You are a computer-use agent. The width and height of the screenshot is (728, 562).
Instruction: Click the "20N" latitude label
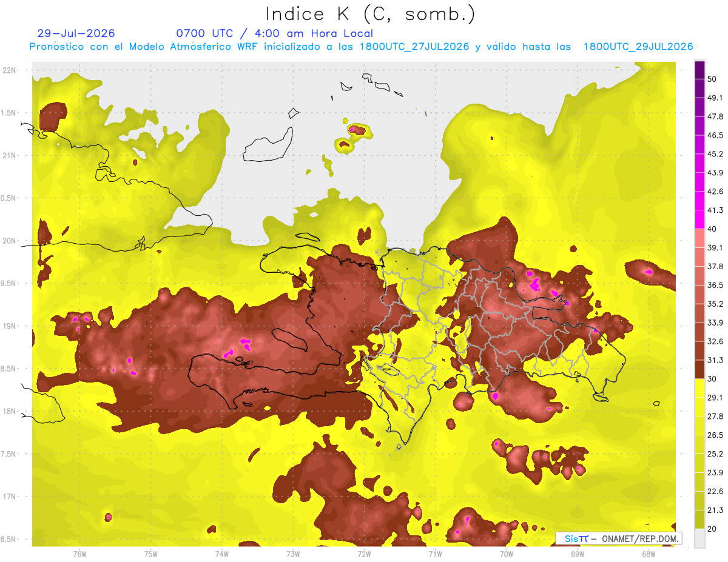point(10,241)
